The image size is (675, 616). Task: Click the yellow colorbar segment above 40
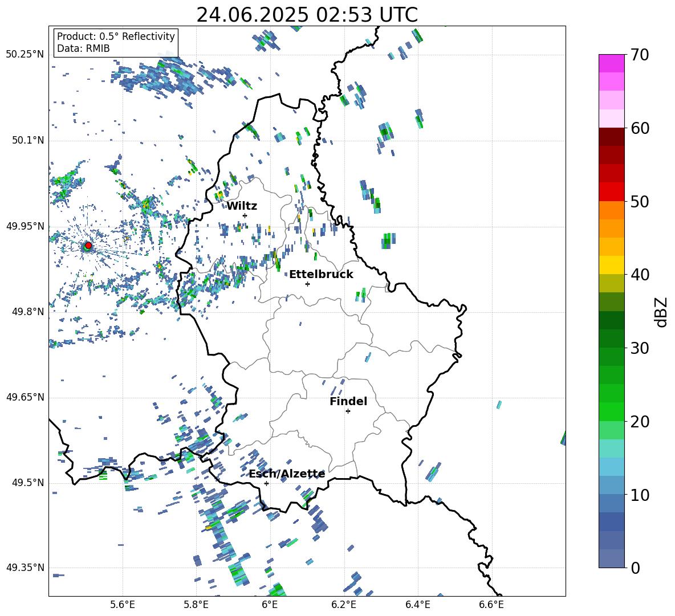click(611, 265)
